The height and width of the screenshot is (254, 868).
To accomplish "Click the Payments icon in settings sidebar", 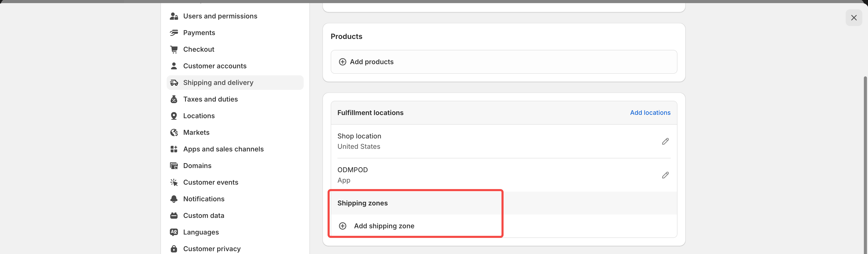I will (x=174, y=33).
